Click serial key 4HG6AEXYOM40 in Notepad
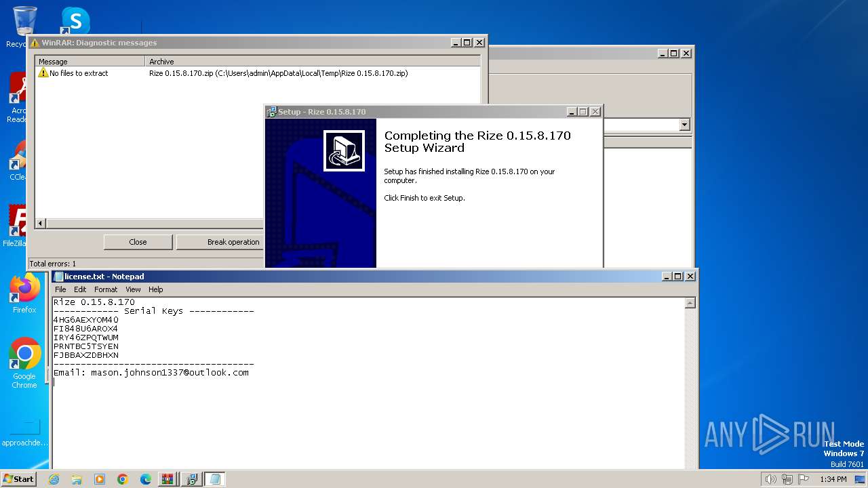 [x=86, y=320]
